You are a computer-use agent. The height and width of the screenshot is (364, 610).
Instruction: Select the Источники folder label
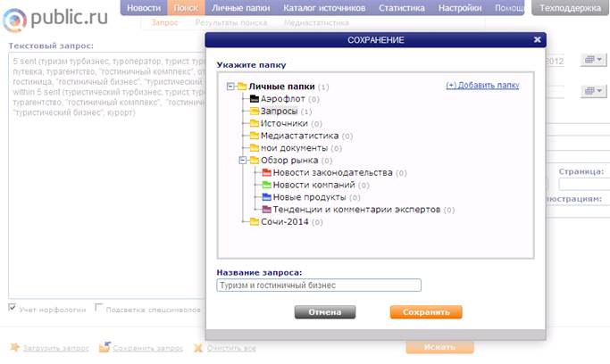click(x=284, y=123)
